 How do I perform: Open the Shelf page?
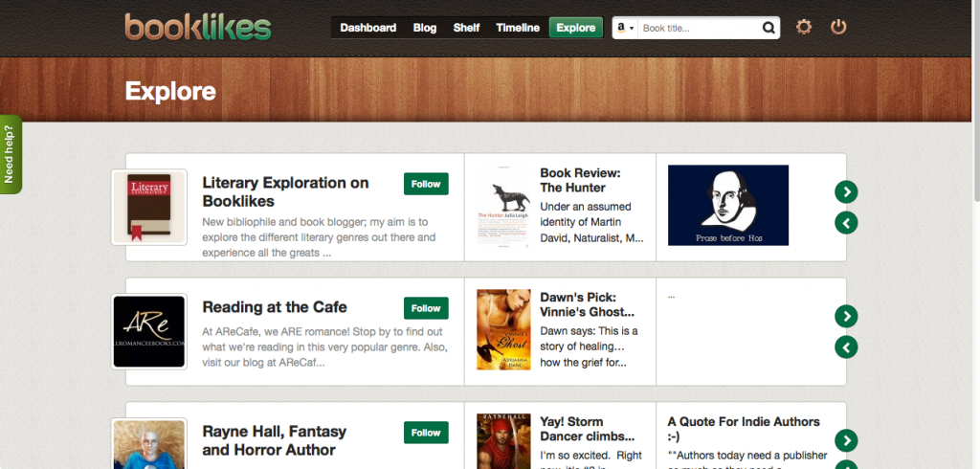[466, 28]
